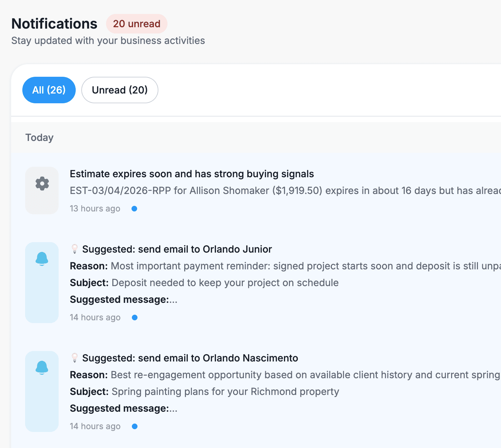This screenshot has width=501, height=448.
Task: Click the lightbulb icon before Orlando Junior title
Action: click(x=75, y=249)
